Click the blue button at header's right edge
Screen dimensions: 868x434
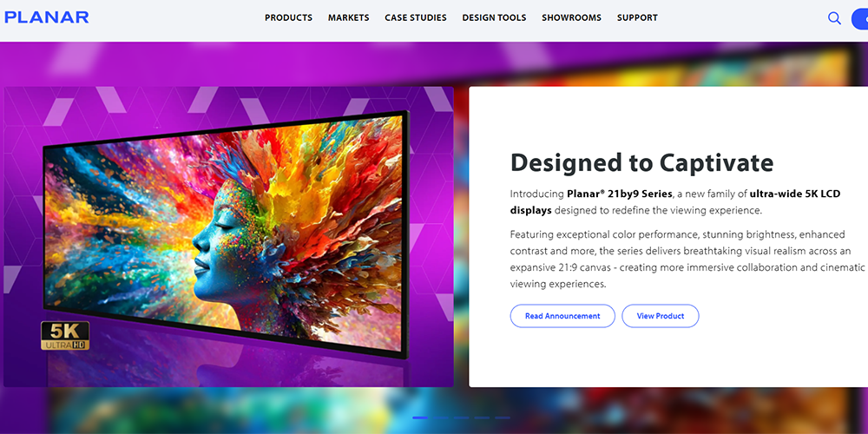[x=859, y=18]
